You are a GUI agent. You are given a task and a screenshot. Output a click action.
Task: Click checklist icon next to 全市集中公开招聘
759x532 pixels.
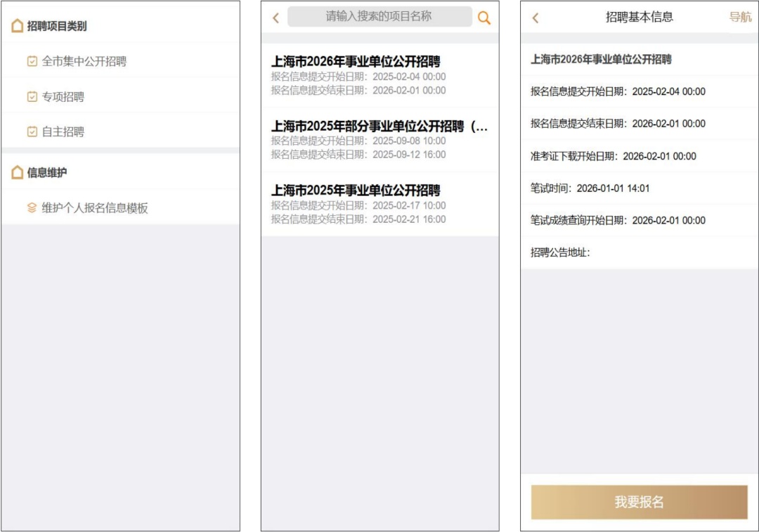32,61
